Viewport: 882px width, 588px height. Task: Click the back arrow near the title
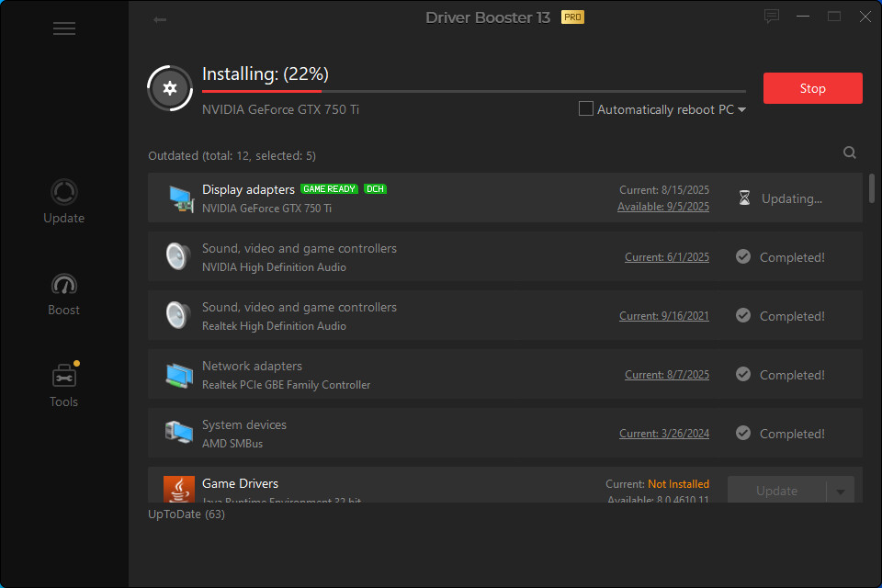point(160,18)
